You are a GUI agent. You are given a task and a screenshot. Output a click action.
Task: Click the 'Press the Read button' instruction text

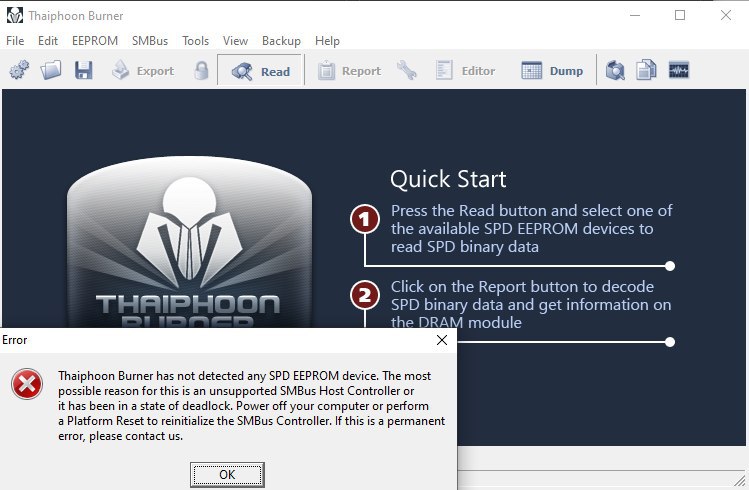coord(532,229)
